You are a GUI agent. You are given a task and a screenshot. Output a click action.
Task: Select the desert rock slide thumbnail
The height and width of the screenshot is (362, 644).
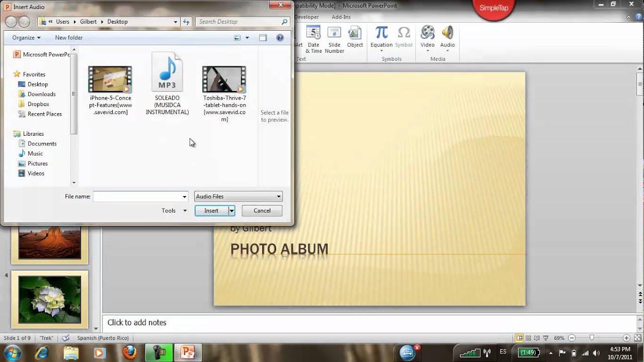tap(50, 243)
